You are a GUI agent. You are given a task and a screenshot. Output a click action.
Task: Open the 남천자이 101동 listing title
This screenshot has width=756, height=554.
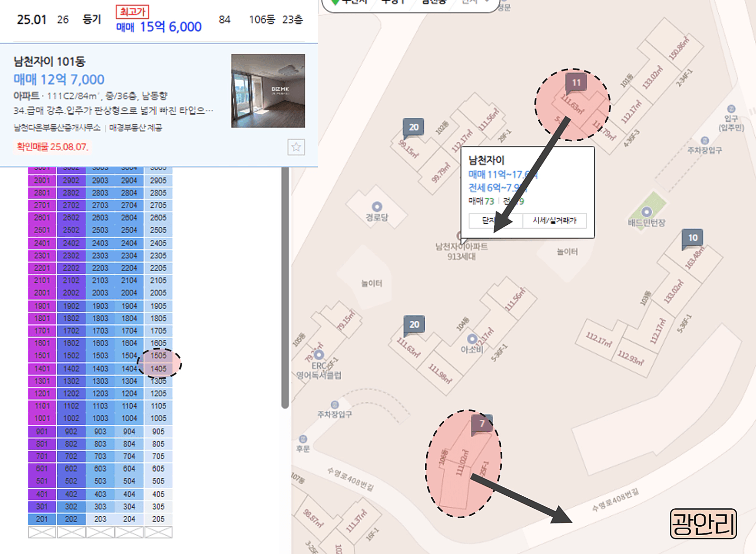[49, 62]
